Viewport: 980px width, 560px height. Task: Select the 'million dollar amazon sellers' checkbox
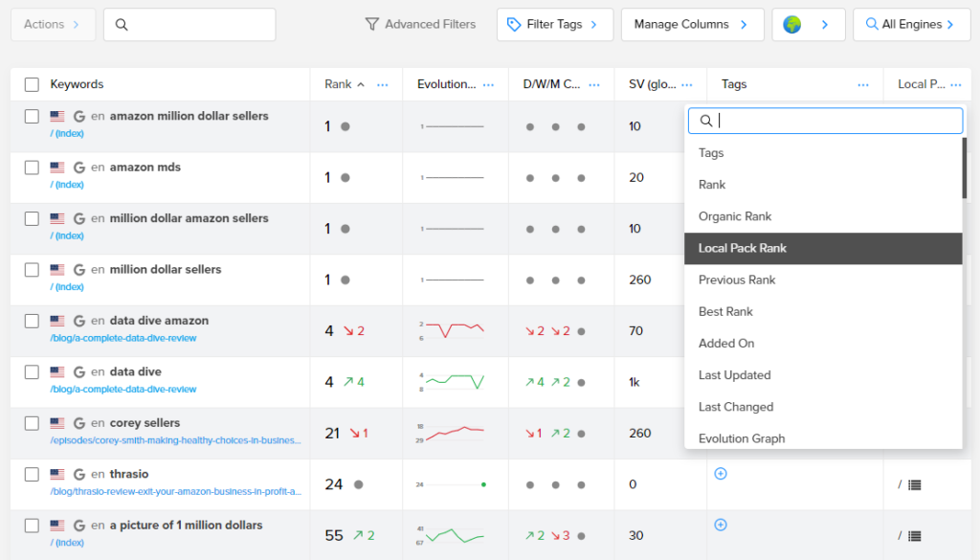pyautogui.click(x=32, y=219)
